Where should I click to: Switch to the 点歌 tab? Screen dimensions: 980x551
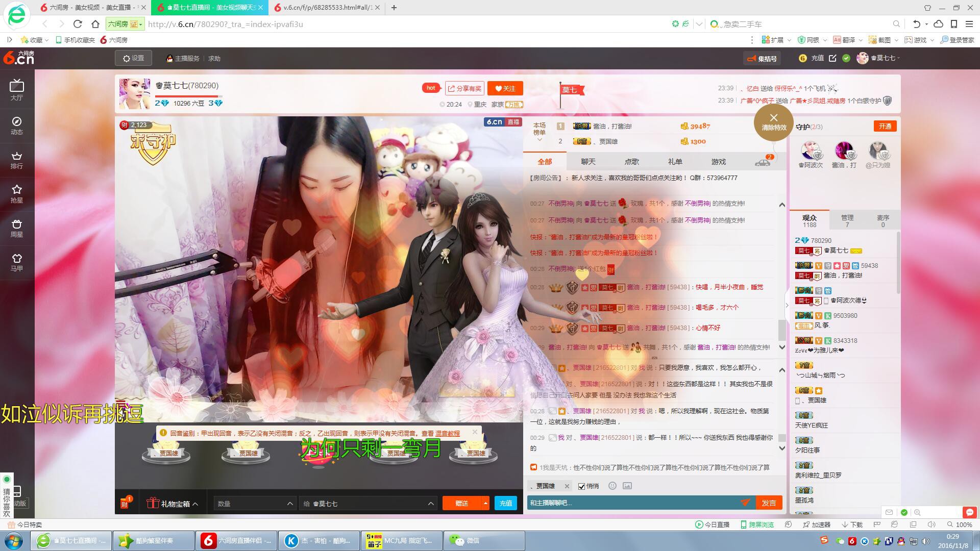point(631,162)
